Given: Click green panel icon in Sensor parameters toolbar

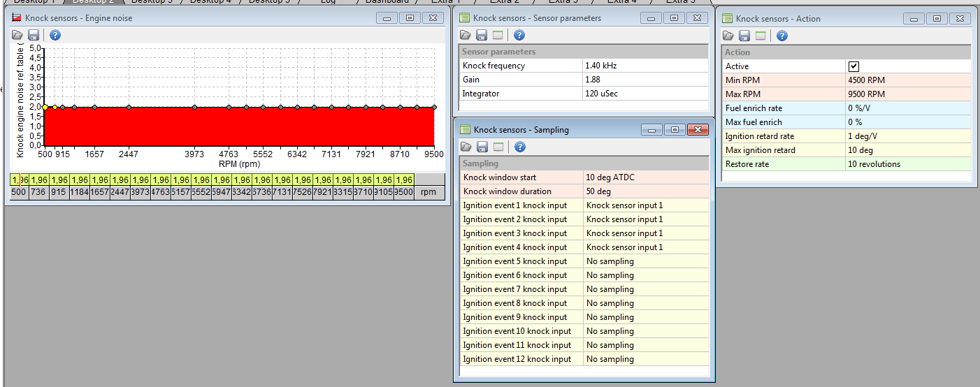Looking at the screenshot, I should (x=497, y=36).
